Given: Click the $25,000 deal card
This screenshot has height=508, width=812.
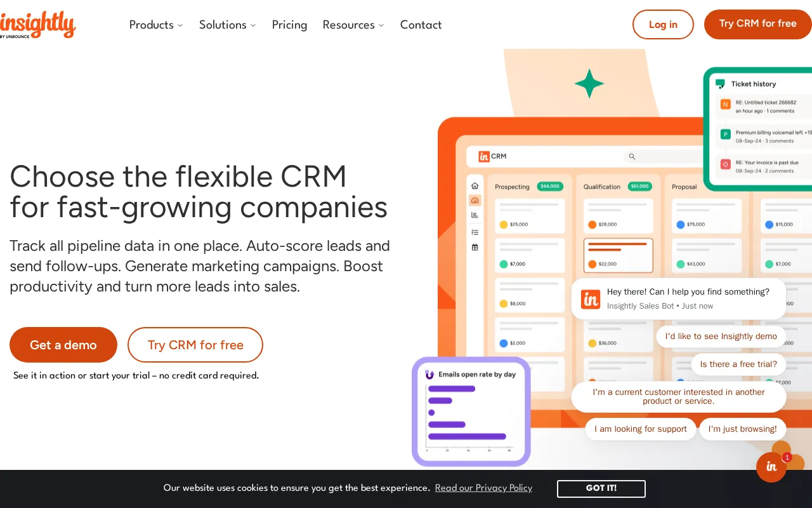Looking at the screenshot, I should [530, 216].
